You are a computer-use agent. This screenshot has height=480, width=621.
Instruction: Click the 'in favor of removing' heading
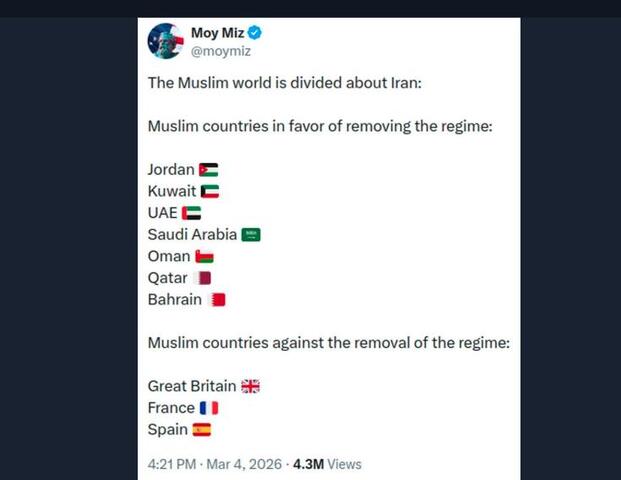pos(320,127)
